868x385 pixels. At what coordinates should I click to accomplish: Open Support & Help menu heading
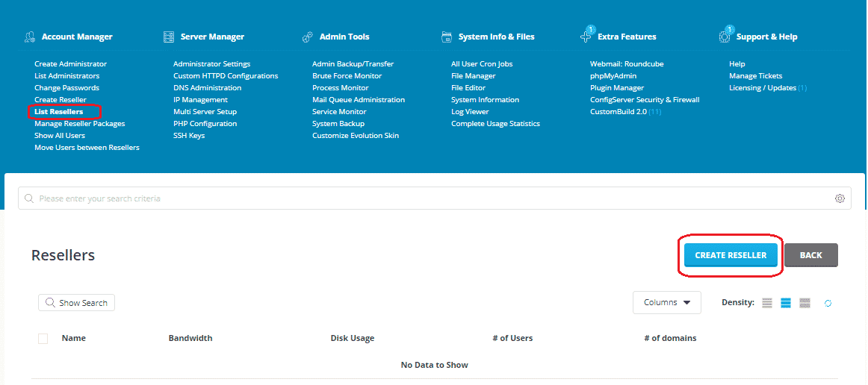point(766,37)
